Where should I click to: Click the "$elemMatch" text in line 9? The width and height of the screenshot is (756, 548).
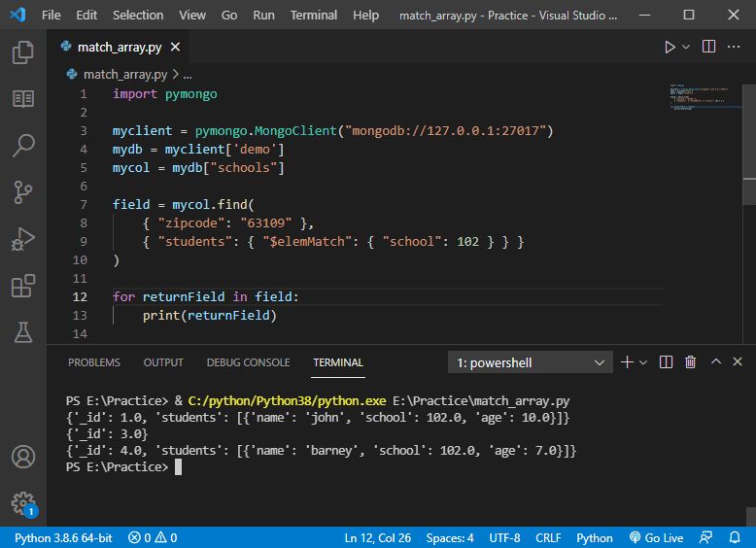click(307, 242)
